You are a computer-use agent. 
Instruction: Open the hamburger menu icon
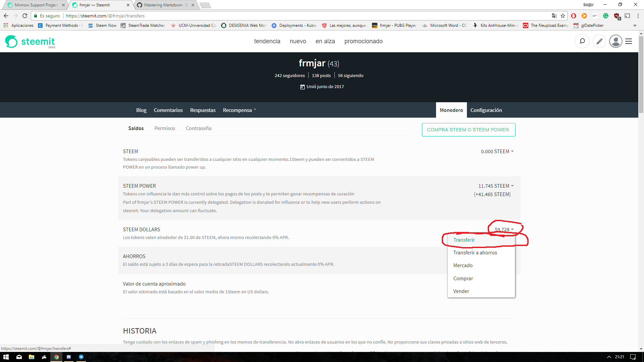[629, 41]
